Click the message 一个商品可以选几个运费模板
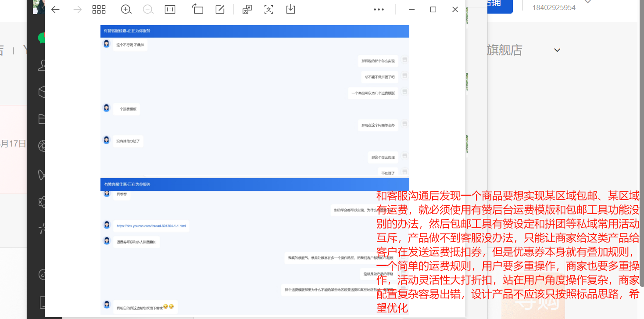644x319 pixels. (373, 93)
